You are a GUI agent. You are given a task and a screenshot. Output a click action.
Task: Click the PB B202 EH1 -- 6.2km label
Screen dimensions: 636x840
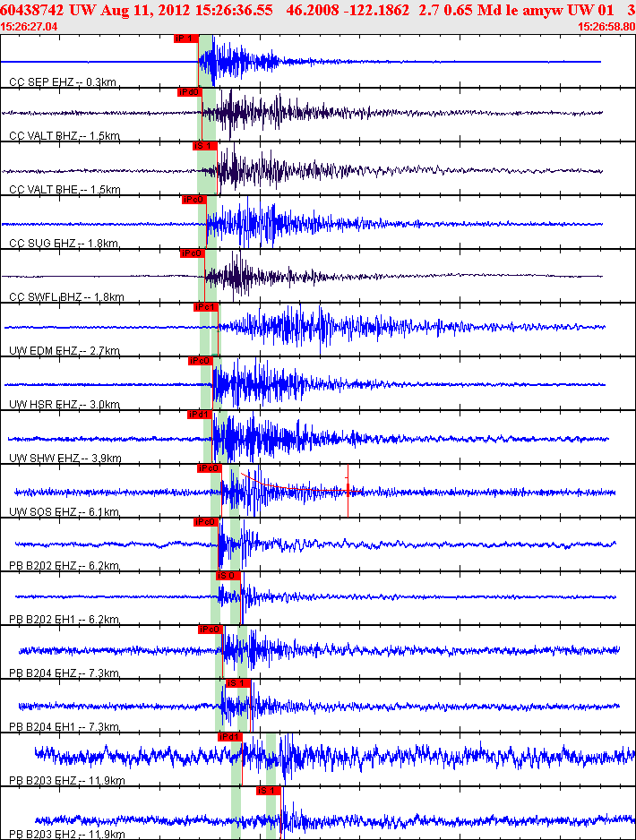click(x=64, y=620)
